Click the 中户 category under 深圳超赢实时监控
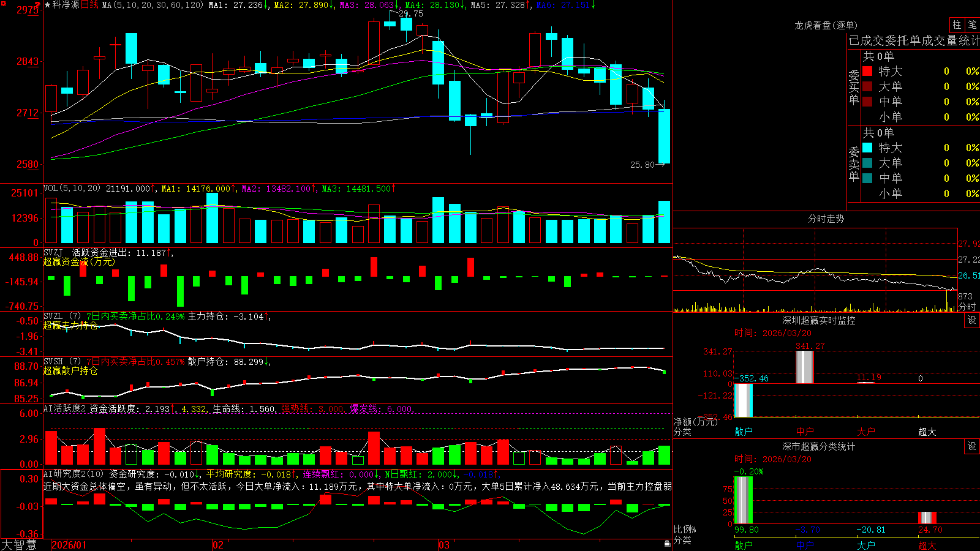 (805, 432)
